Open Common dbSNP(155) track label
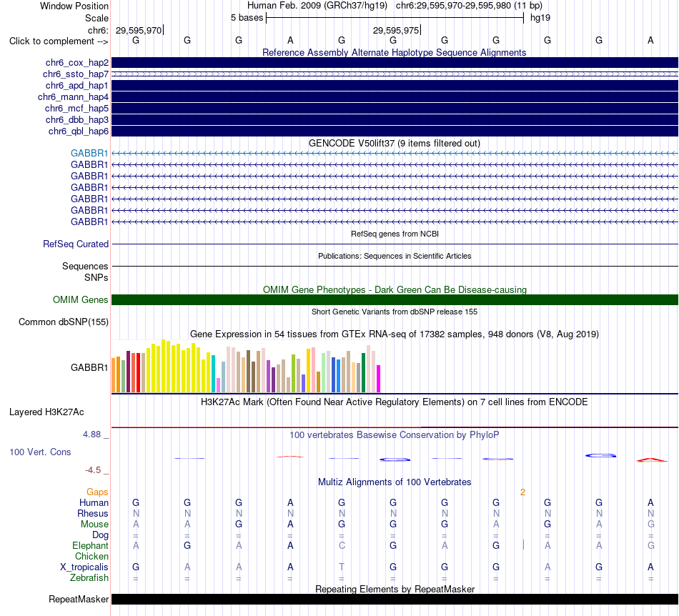Image resolution: width=679 pixels, height=616 pixels. (x=64, y=322)
